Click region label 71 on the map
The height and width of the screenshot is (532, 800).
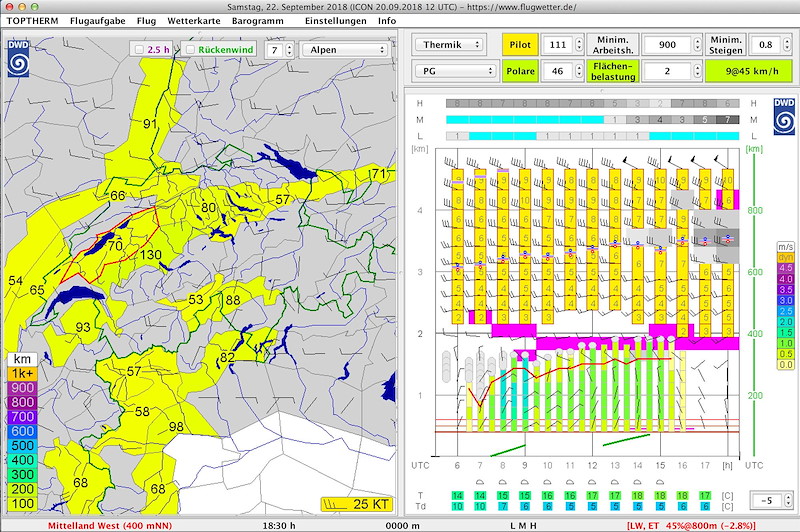click(x=379, y=174)
